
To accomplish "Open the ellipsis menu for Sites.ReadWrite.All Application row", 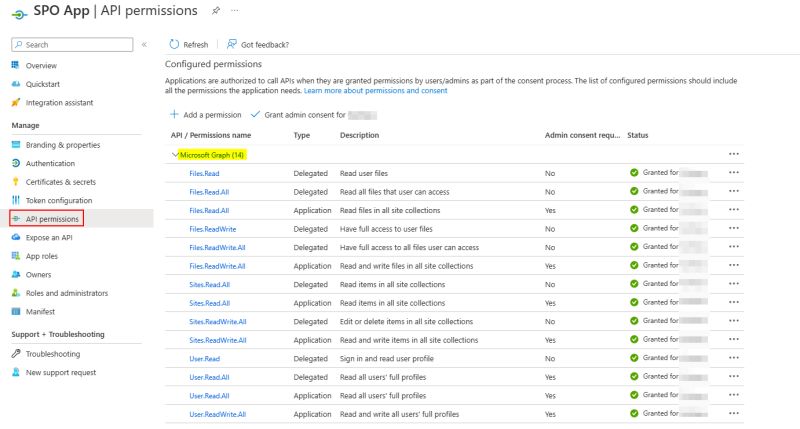I will coord(734,339).
